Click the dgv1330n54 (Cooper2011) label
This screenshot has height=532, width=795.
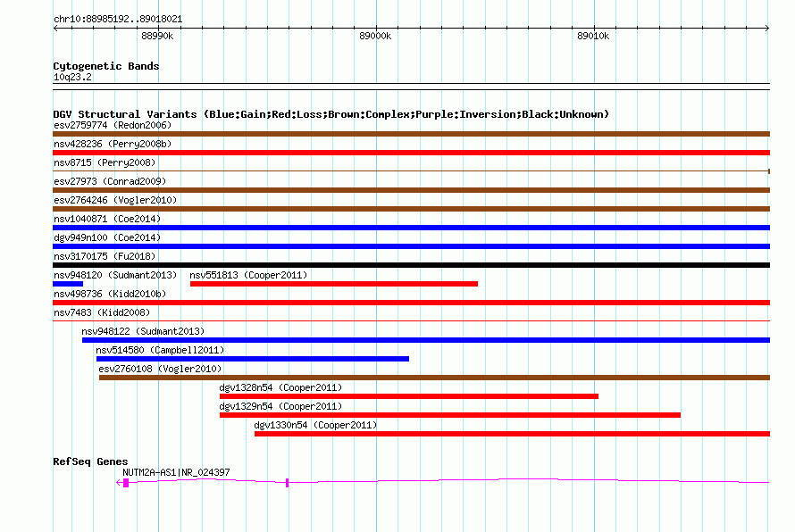pos(315,425)
